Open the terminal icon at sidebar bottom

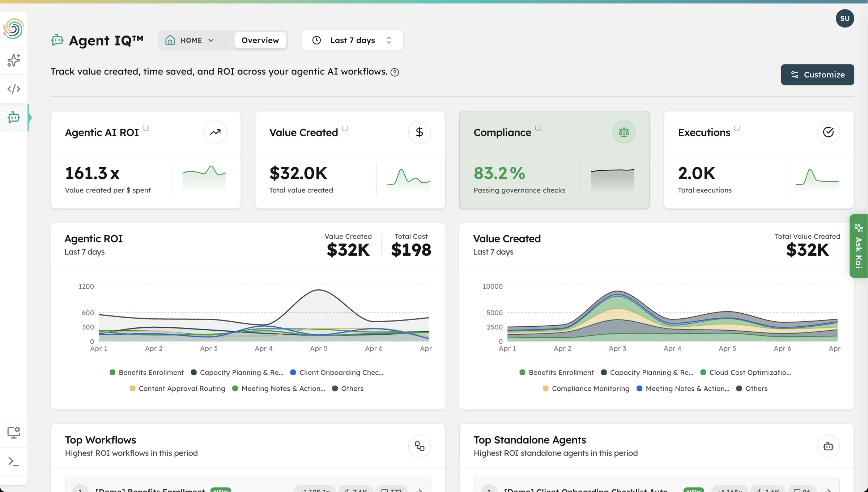point(14,462)
